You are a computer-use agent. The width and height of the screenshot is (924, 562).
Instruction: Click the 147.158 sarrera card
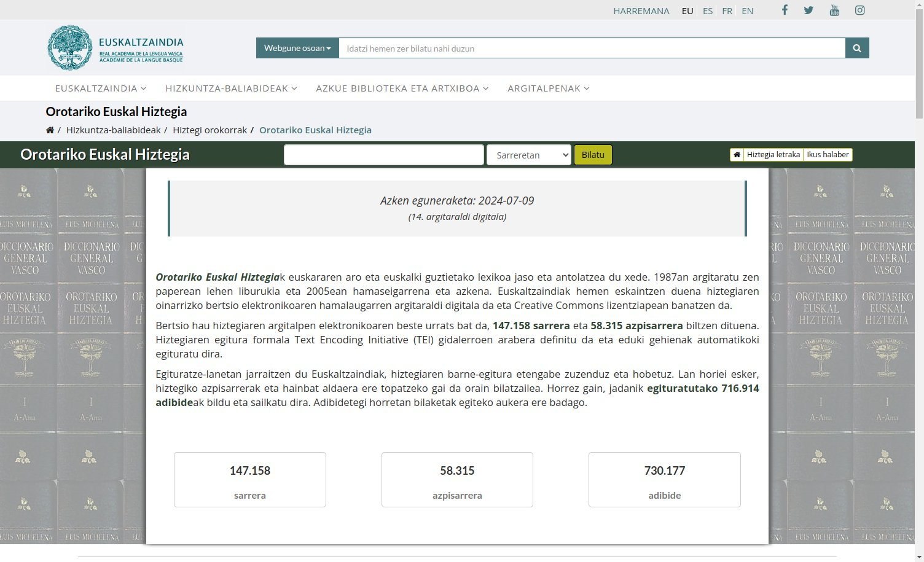tap(250, 480)
